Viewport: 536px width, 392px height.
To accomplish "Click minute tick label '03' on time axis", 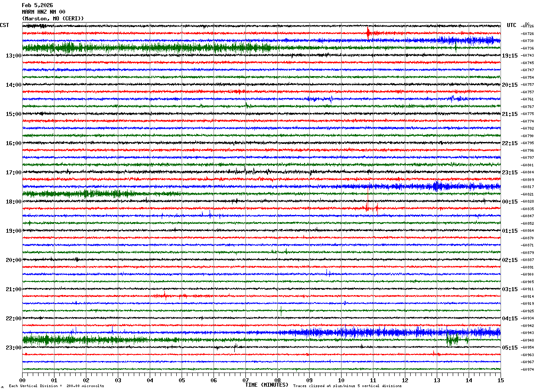I will (118, 380).
